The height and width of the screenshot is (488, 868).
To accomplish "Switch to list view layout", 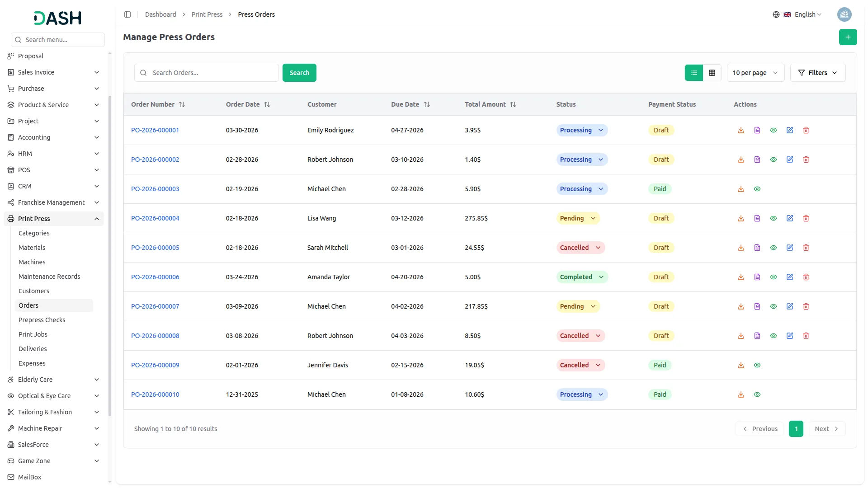I will point(693,73).
